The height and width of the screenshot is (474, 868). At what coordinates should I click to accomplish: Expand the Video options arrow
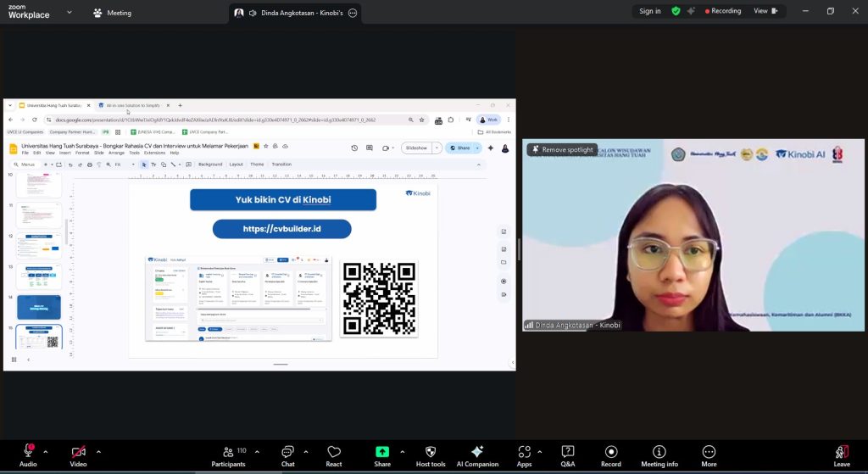(98, 451)
